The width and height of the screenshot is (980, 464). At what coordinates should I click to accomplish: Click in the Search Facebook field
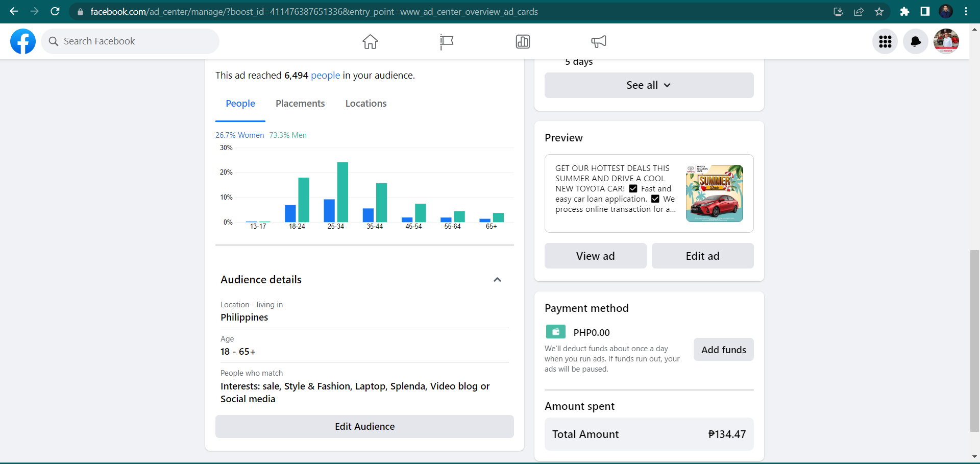[x=130, y=41]
